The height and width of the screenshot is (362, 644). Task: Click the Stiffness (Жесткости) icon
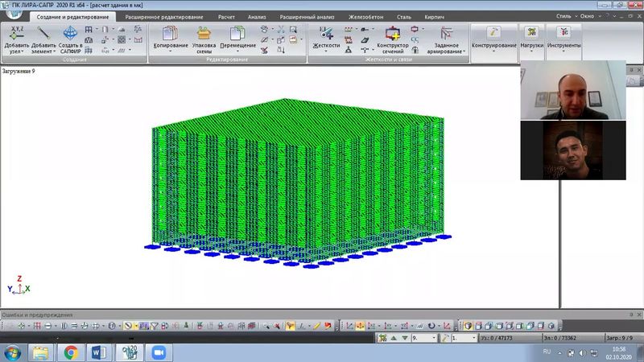point(326,33)
